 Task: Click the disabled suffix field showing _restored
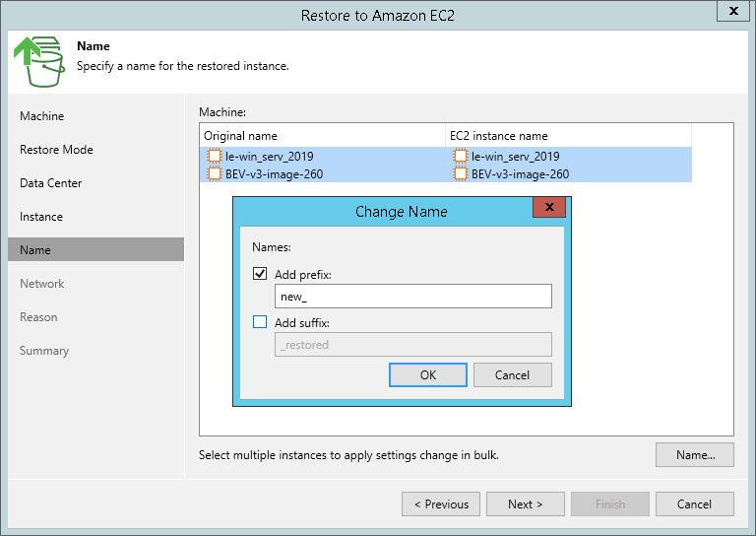pyautogui.click(x=413, y=345)
